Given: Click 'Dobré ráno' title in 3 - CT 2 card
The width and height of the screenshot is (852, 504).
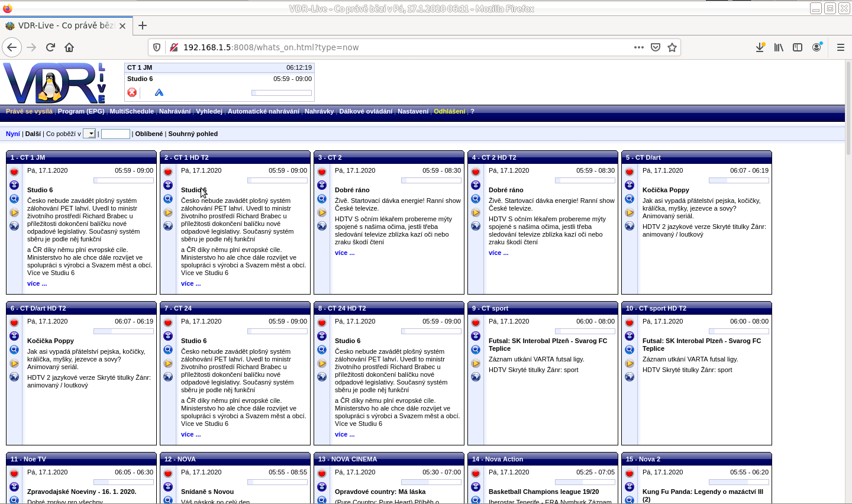Looking at the screenshot, I should (352, 190).
